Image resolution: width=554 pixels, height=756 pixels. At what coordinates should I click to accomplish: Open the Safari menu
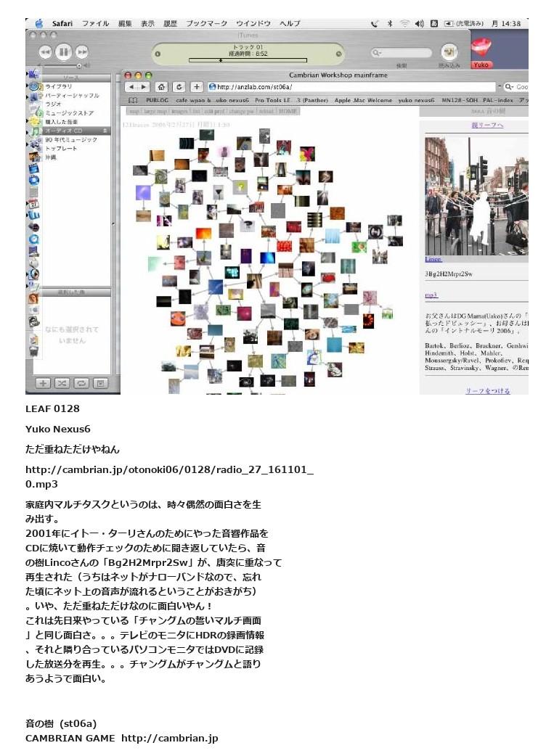[x=62, y=23]
